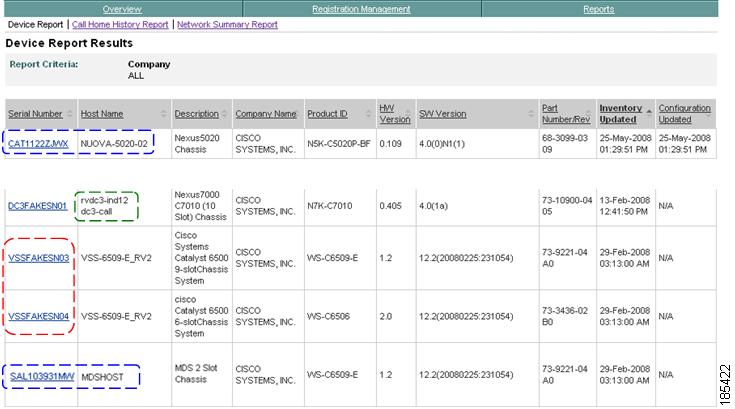Select the Nexus7000 C7010 Chassis description
This screenshot has height=409, width=735.
point(201,206)
